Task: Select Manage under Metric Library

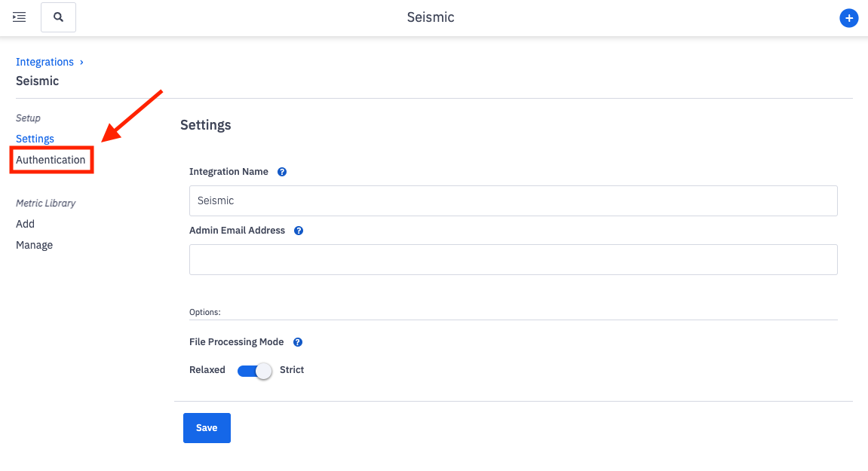Action: (34, 245)
